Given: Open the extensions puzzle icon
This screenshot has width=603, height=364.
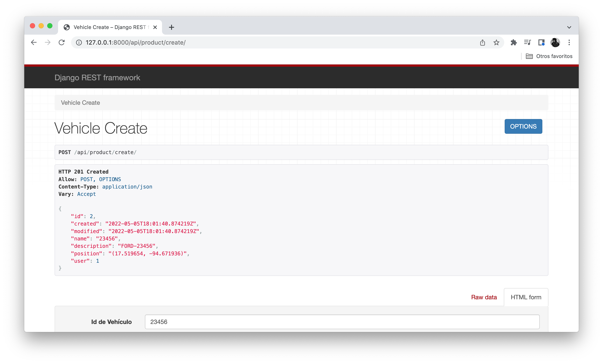Looking at the screenshot, I should pyautogui.click(x=514, y=42).
